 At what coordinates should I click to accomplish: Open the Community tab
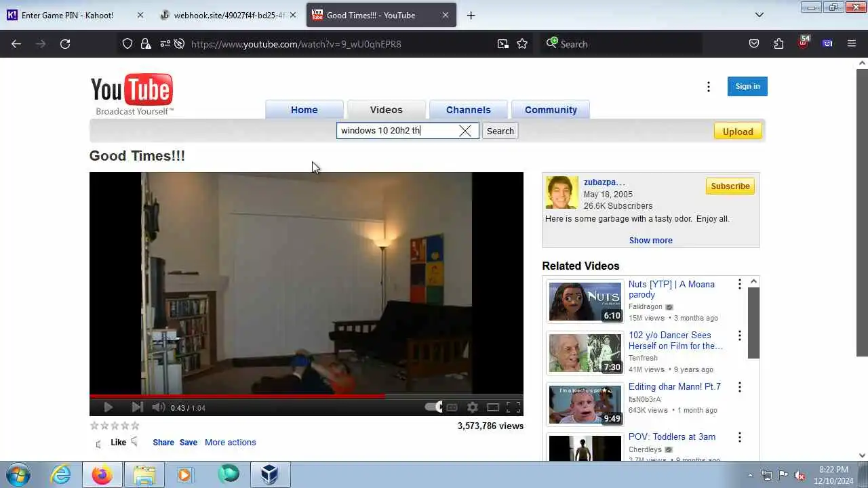551,110
